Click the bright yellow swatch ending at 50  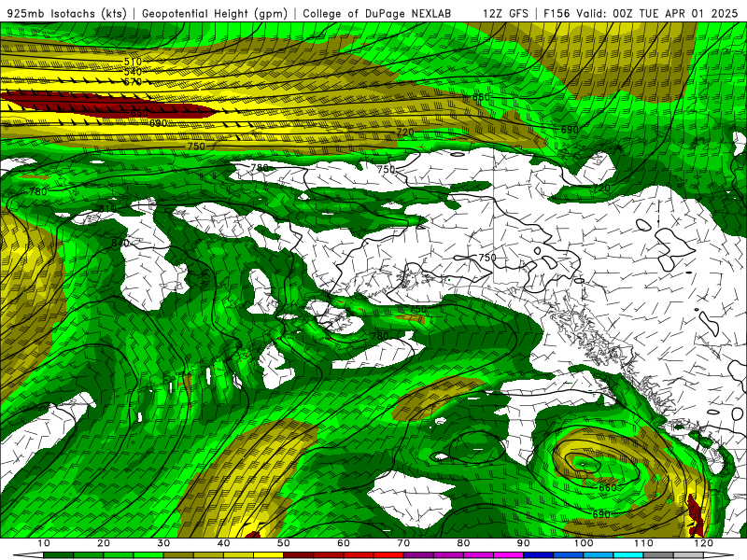pos(268,555)
